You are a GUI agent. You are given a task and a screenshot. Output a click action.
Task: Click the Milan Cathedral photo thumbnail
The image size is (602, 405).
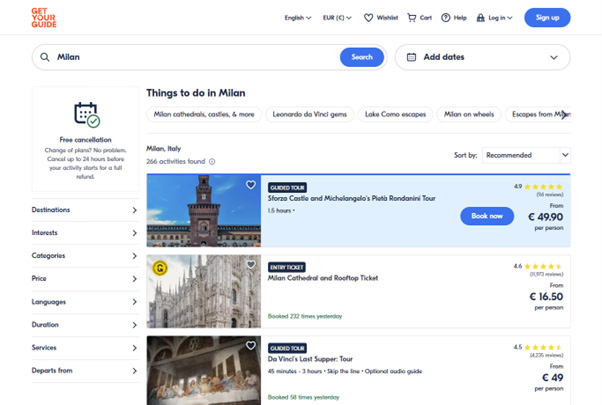(203, 291)
